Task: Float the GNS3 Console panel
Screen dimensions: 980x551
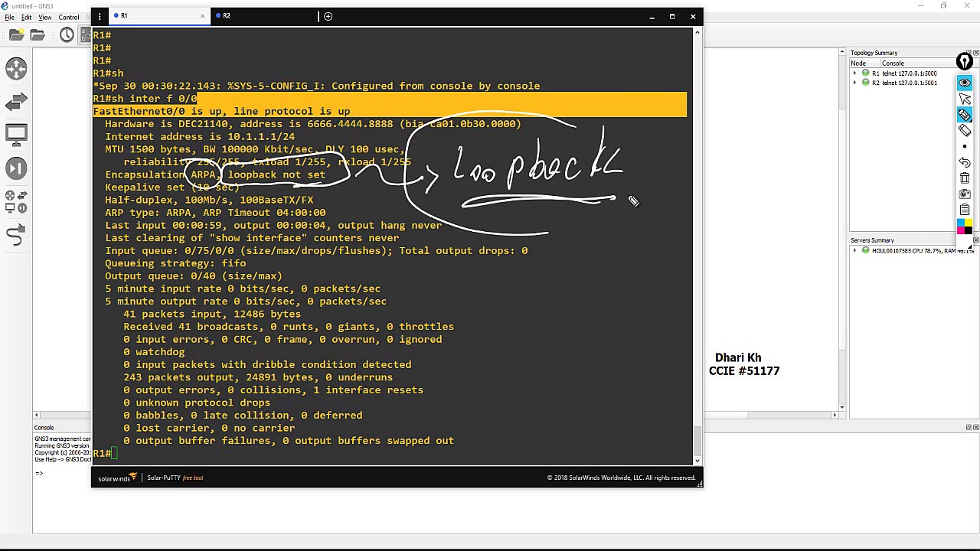Action: click(x=969, y=427)
